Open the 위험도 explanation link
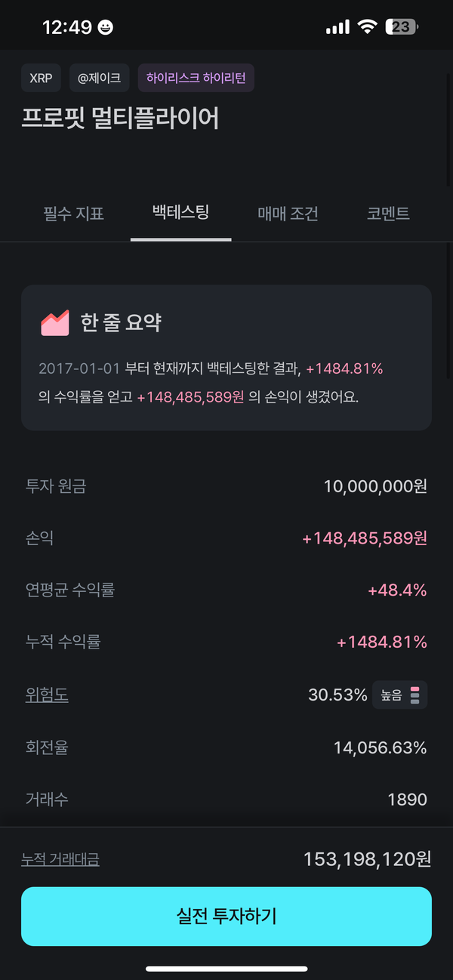The image size is (453, 980). (x=47, y=695)
